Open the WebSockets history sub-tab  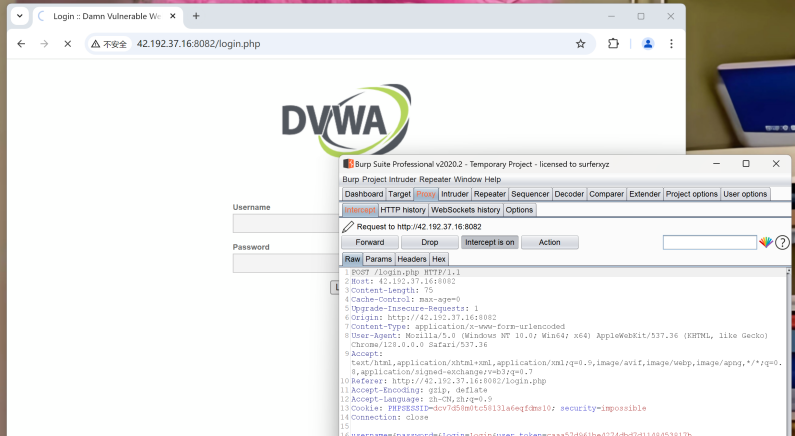coord(465,210)
